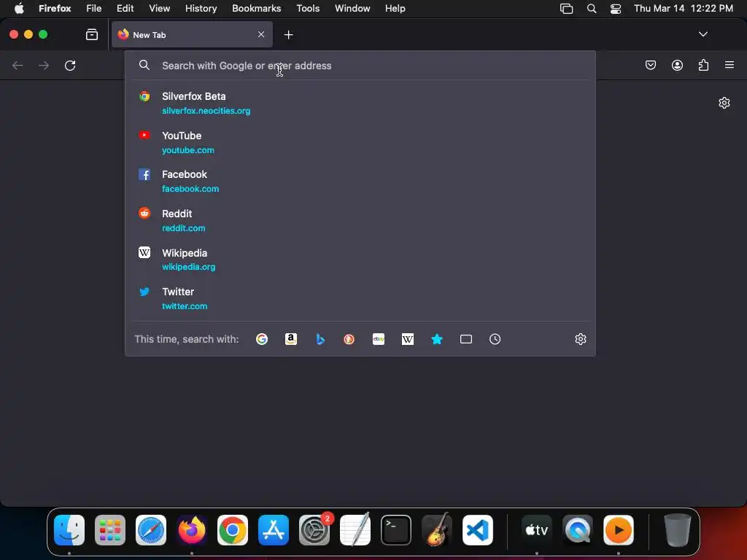
Task: Open the View menu
Action: coord(160,9)
